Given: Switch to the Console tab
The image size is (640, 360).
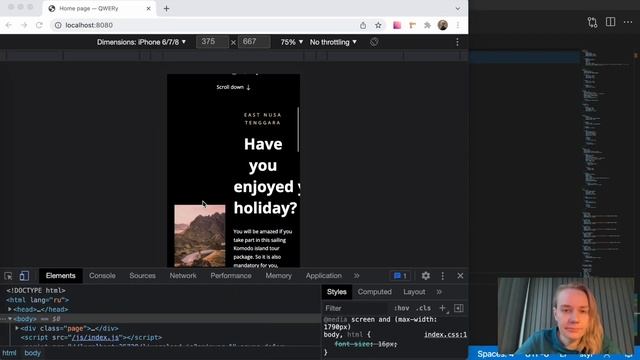Looking at the screenshot, I should [x=102, y=276].
